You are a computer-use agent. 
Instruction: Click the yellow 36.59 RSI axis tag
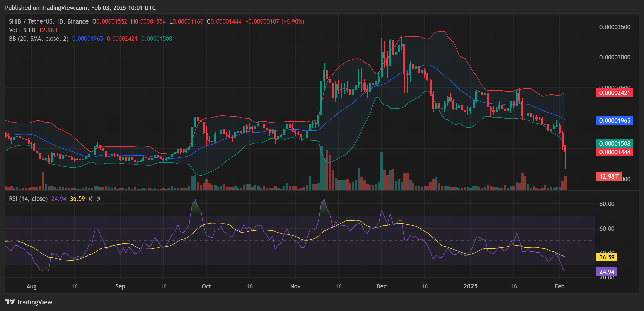[606, 257]
